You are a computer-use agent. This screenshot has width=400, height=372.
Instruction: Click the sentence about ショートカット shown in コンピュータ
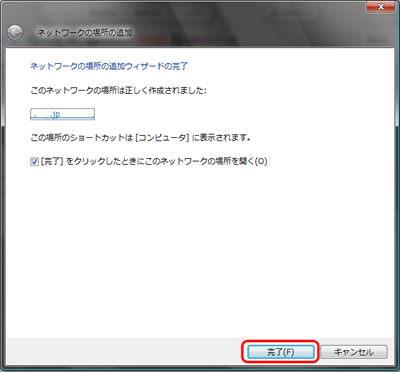click(x=140, y=137)
